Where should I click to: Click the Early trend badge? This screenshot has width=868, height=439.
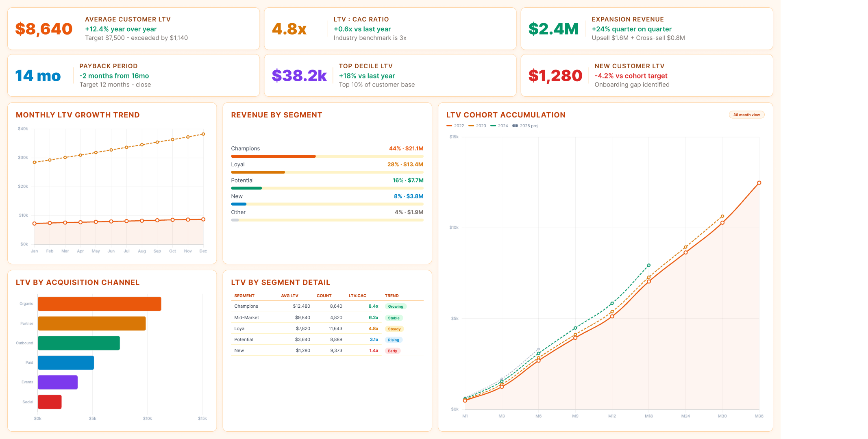tap(392, 351)
